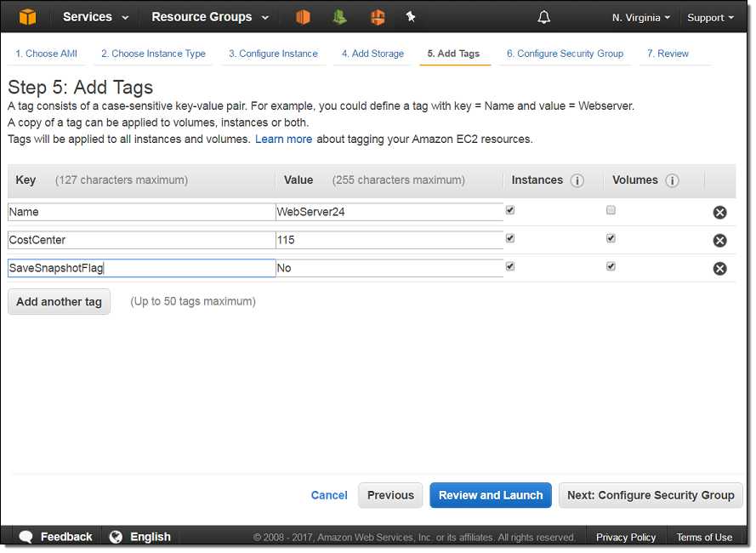The height and width of the screenshot is (553, 756).
Task: Switch to the 7. Review step
Action: [668, 54]
